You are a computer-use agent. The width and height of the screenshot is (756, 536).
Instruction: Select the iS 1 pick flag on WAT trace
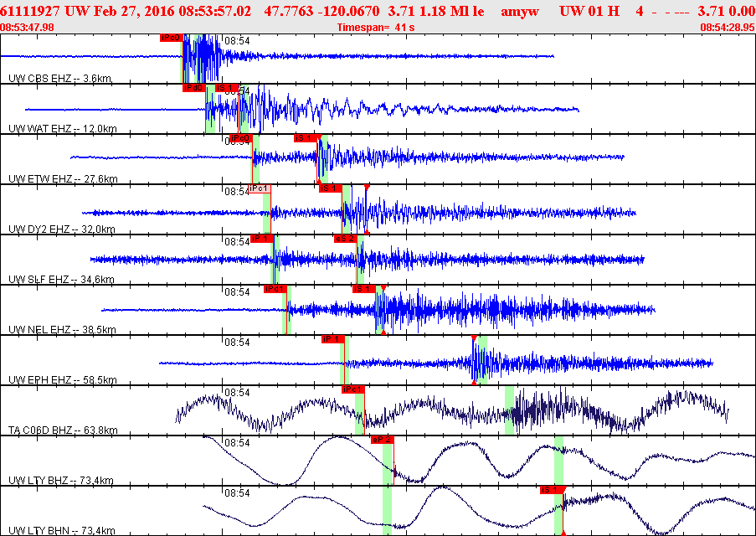(x=226, y=88)
